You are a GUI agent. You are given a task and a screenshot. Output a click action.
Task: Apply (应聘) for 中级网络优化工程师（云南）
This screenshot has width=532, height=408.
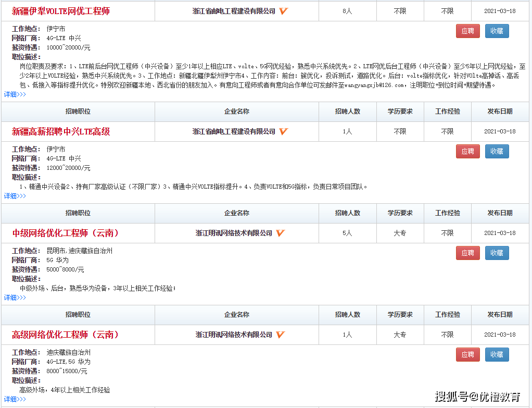click(x=468, y=253)
